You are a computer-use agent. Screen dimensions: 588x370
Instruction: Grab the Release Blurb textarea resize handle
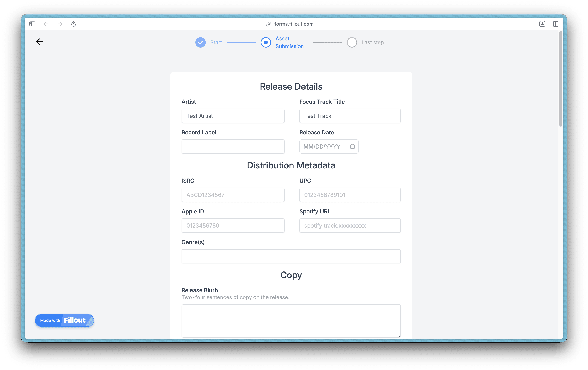click(x=398, y=336)
